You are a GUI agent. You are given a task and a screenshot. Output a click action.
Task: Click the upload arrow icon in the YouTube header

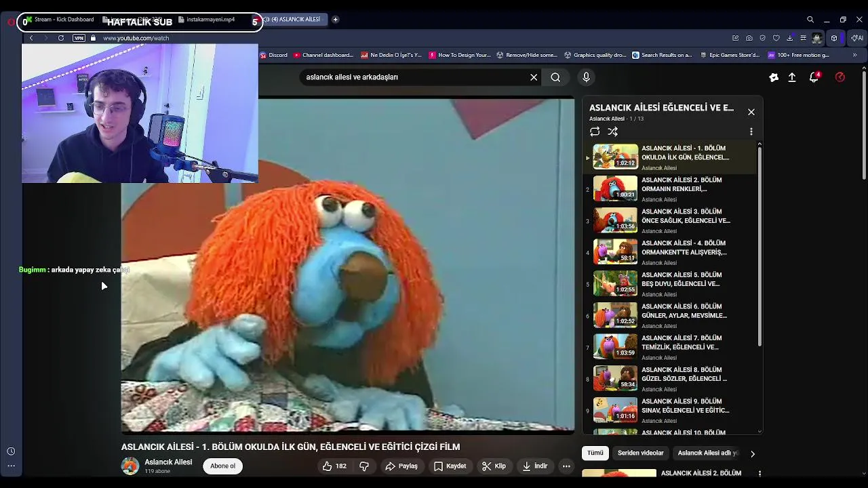[792, 77]
